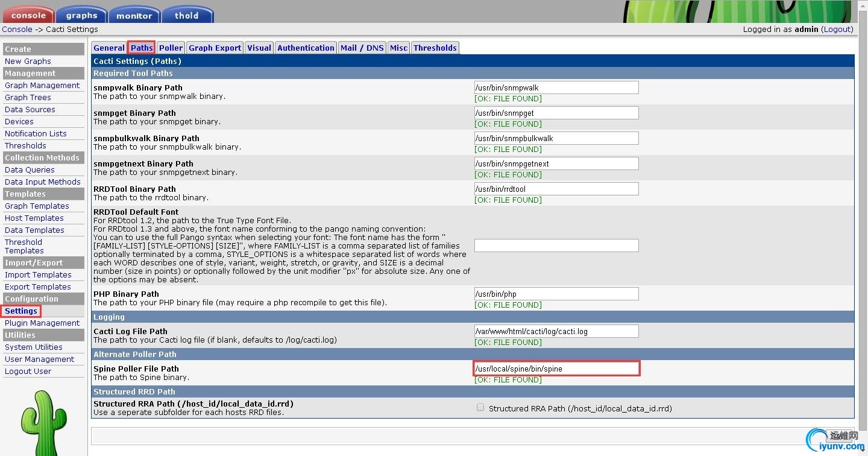The height and width of the screenshot is (456, 868).
Task: Open Threshold Templates in sidebar
Action: (x=24, y=246)
